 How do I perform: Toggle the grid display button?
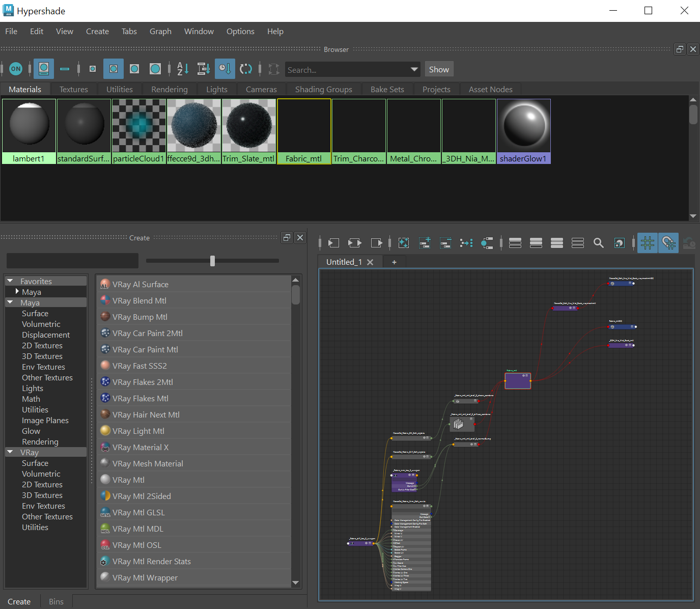click(648, 243)
